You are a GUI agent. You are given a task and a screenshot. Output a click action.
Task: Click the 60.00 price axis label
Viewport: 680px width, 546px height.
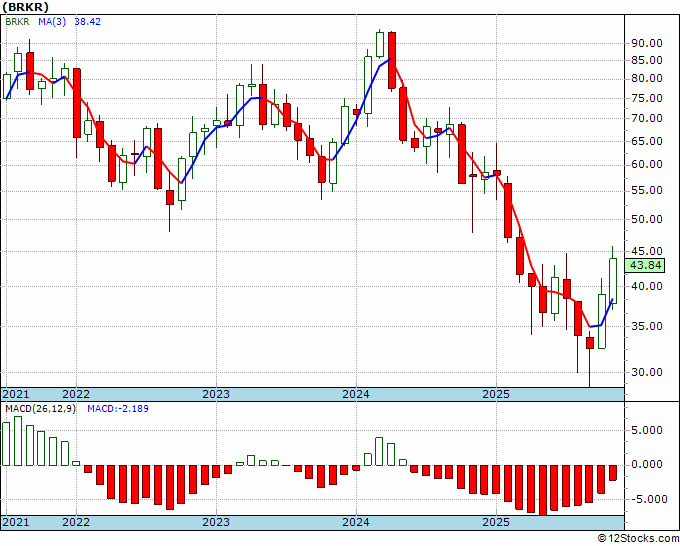click(x=647, y=164)
